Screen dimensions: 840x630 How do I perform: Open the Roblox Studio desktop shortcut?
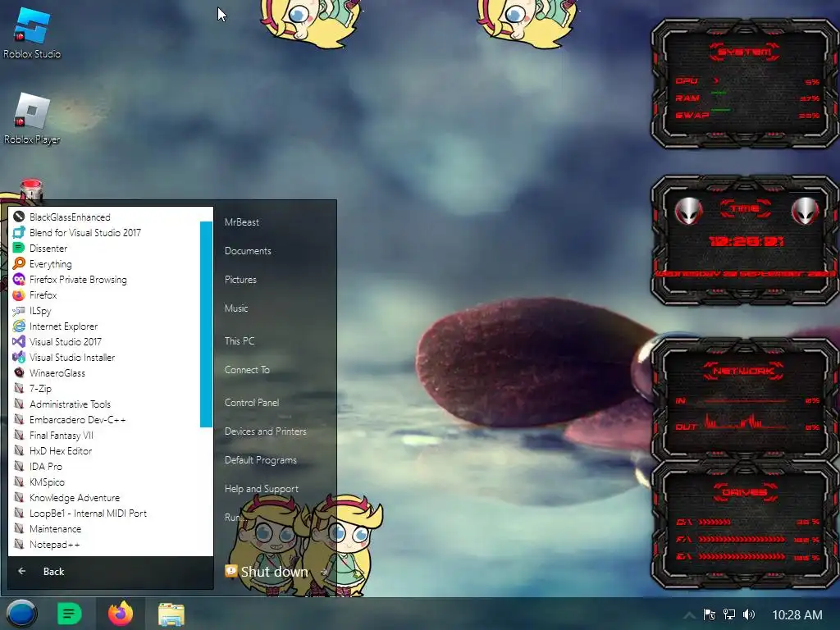[x=32, y=32]
